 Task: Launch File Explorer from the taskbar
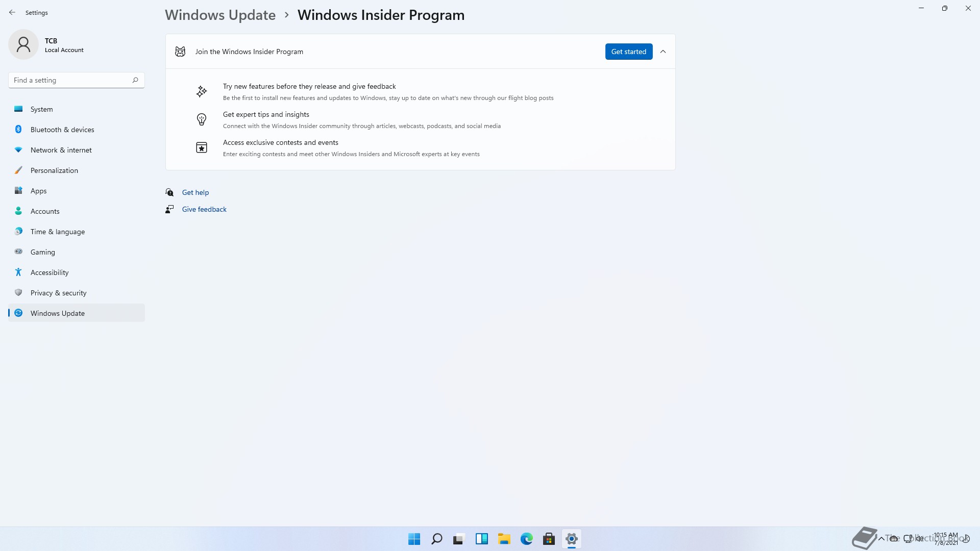[504, 539]
